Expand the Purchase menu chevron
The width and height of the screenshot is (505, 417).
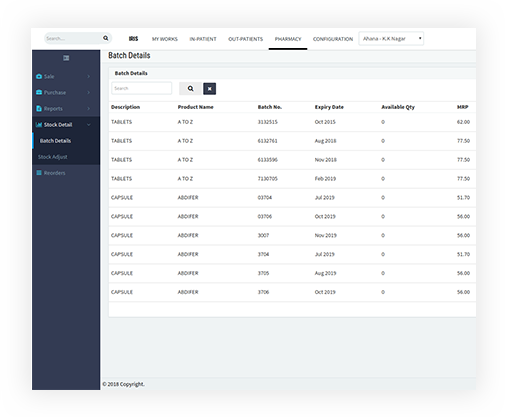click(89, 92)
